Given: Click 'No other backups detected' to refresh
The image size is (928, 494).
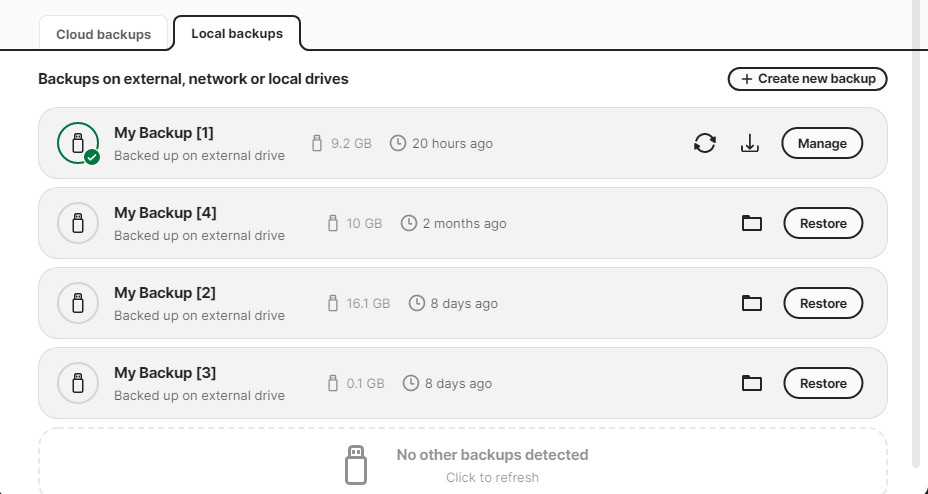Looking at the screenshot, I should tap(492, 454).
